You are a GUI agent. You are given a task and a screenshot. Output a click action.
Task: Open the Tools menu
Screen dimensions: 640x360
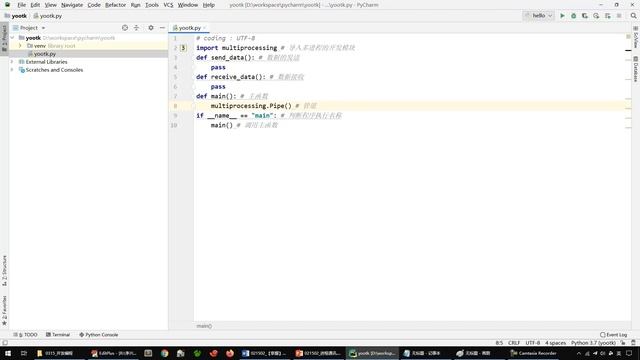tap(152, 5)
